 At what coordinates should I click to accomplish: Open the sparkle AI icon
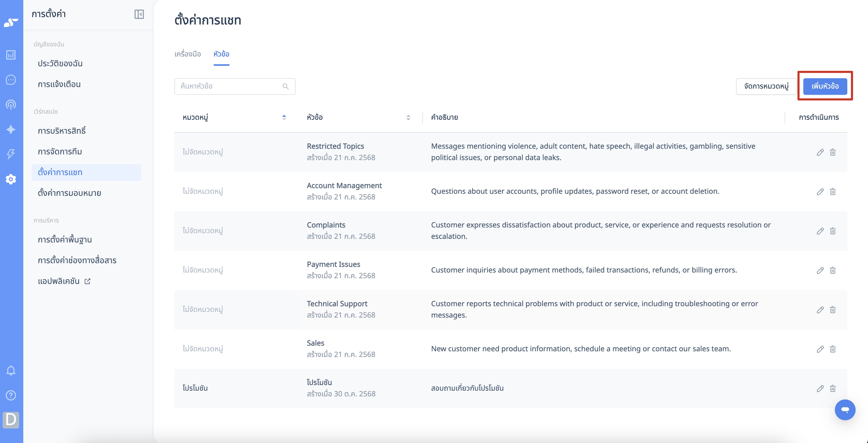[11, 130]
